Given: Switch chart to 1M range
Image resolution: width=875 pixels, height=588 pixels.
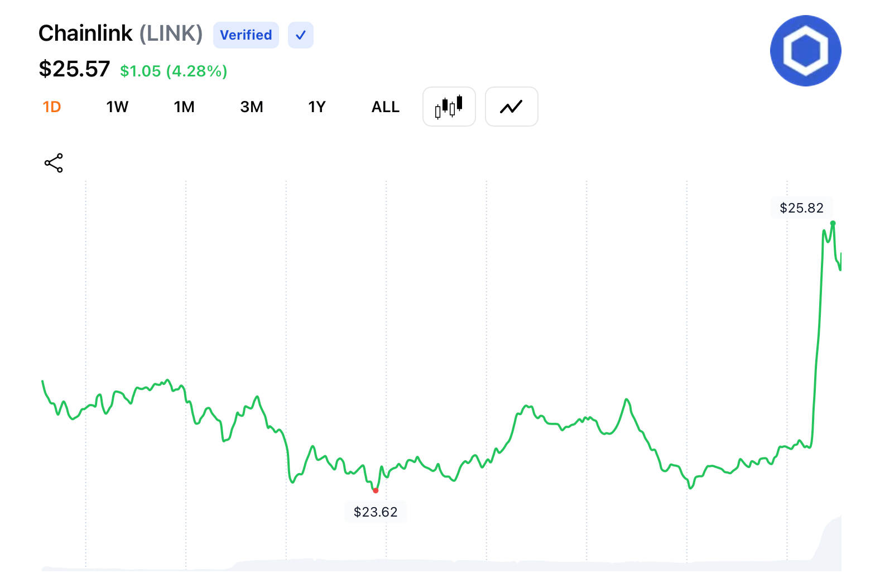Looking at the screenshot, I should pyautogui.click(x=184, y=107).
